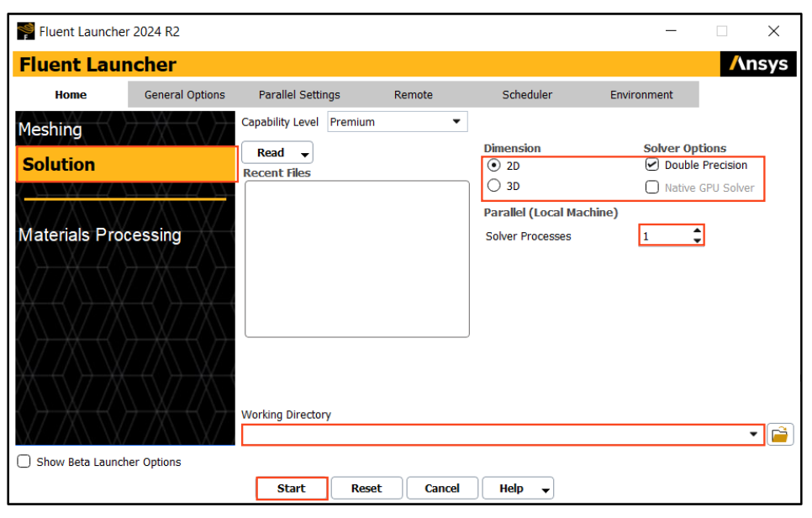Open the Capability Level dropdown
Viewport: 812px width, 518px height.
[x=398, y=122]
